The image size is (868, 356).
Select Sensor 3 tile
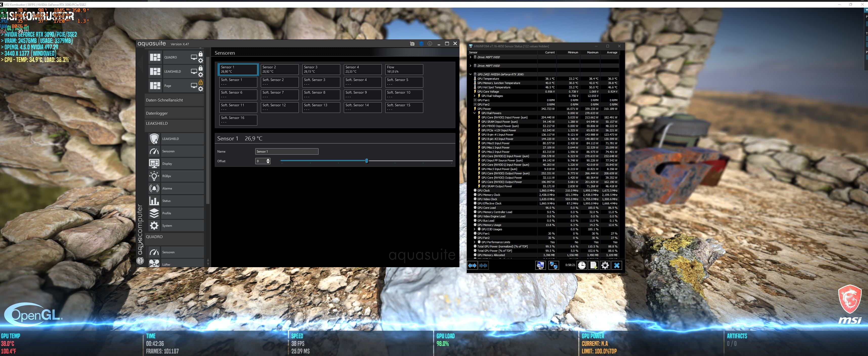tap(321, 69)
